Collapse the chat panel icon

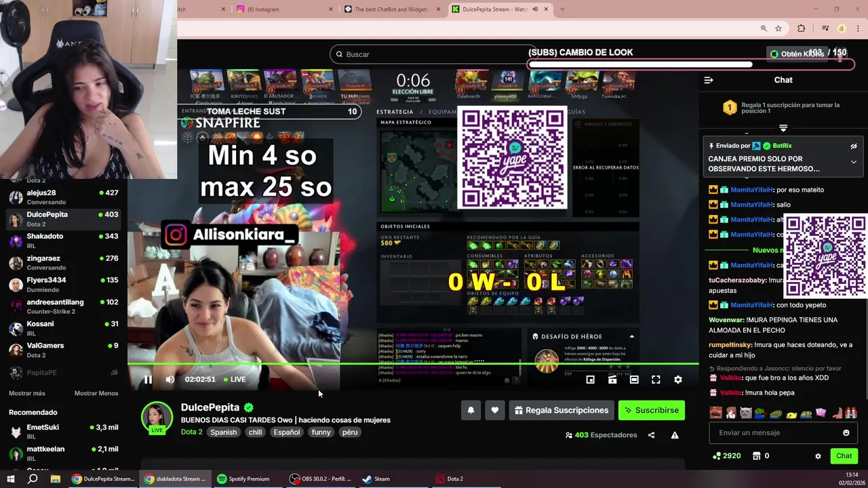[x=709, y=80]
